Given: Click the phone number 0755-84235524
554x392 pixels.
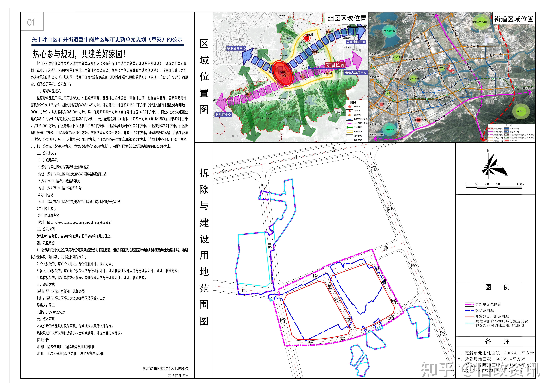Looking at the screenshot, I should coord(55,312).
